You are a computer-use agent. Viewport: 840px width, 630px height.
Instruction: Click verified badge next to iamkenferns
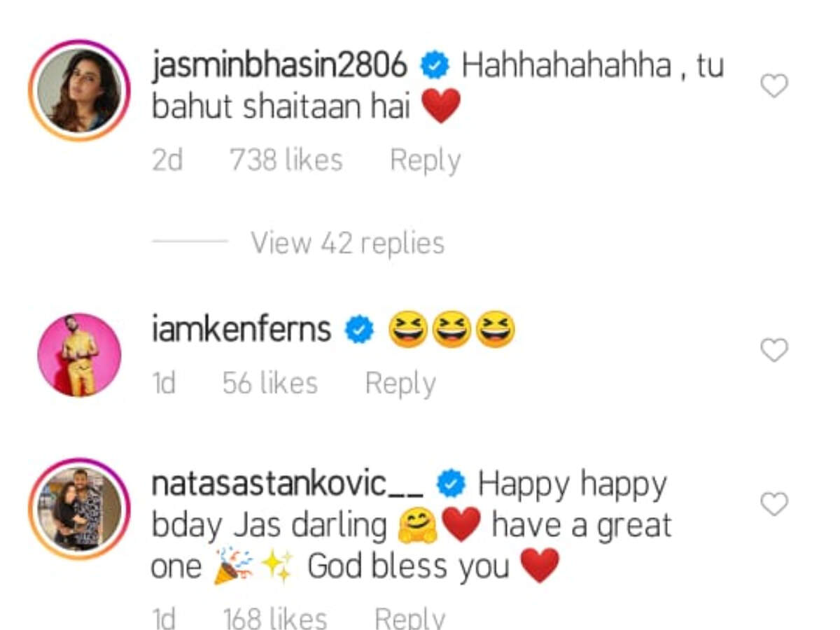point(359,330)
